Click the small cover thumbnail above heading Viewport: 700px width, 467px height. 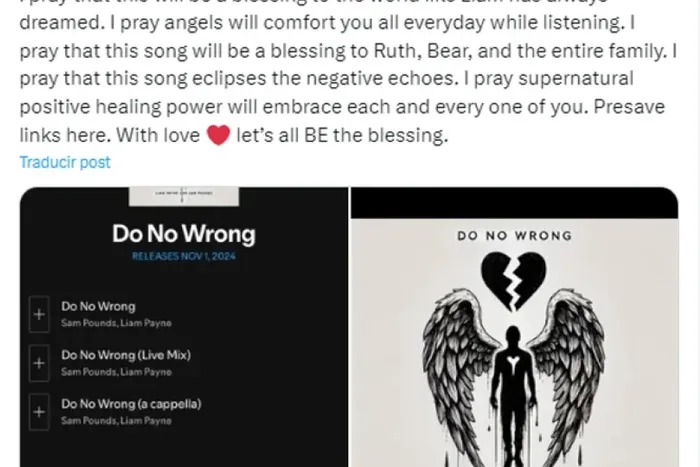pos(184,196)
